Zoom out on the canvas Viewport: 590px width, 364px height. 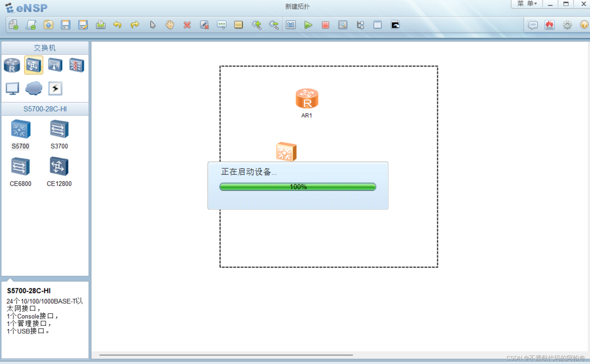274,25
